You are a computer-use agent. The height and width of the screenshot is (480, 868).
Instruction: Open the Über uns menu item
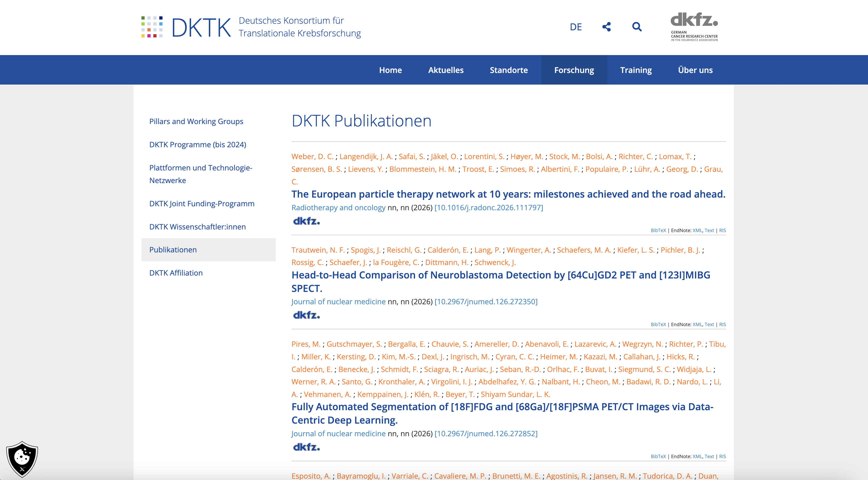(695, 70)
